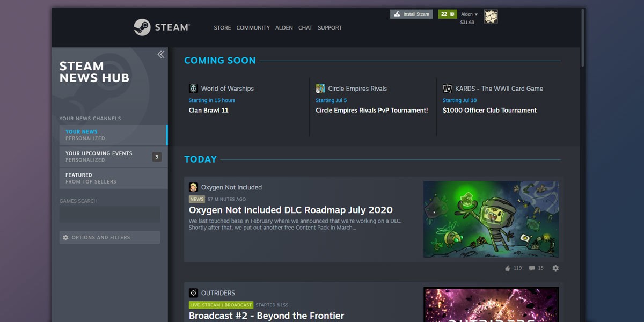Image resolution: width=644 pixels, height=322 pixels.
Task: Select Your News personalized channel
Action: (x=113, y=135)
